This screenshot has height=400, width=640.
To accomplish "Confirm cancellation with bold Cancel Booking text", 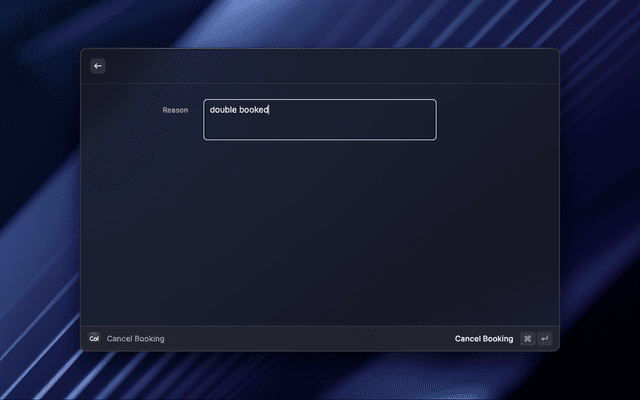I will [x=483, y=339].
